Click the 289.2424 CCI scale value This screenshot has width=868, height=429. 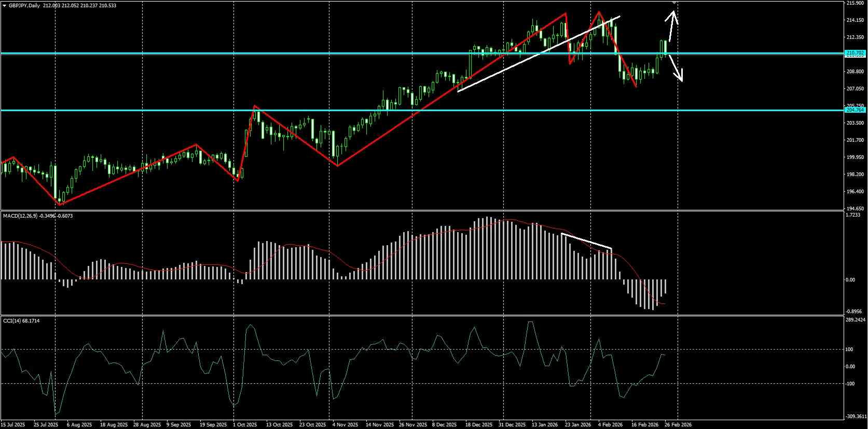coord(857,320)
